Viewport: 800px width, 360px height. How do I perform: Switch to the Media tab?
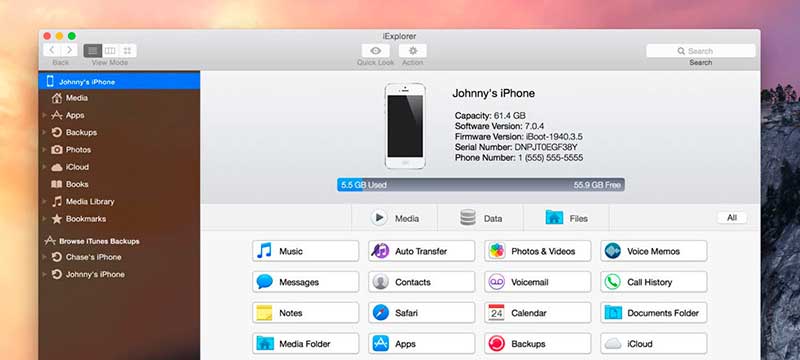[x=394, y=218]
